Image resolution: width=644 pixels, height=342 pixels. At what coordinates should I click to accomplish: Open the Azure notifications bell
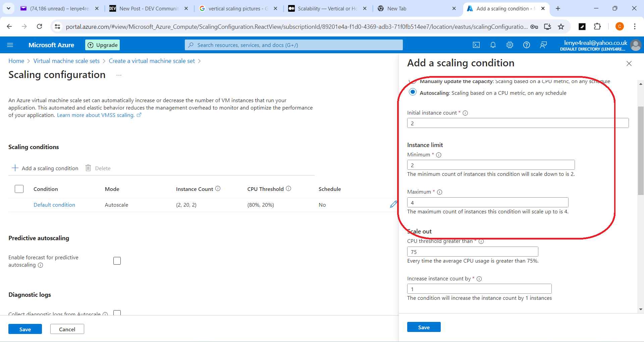tap(493, 45)
